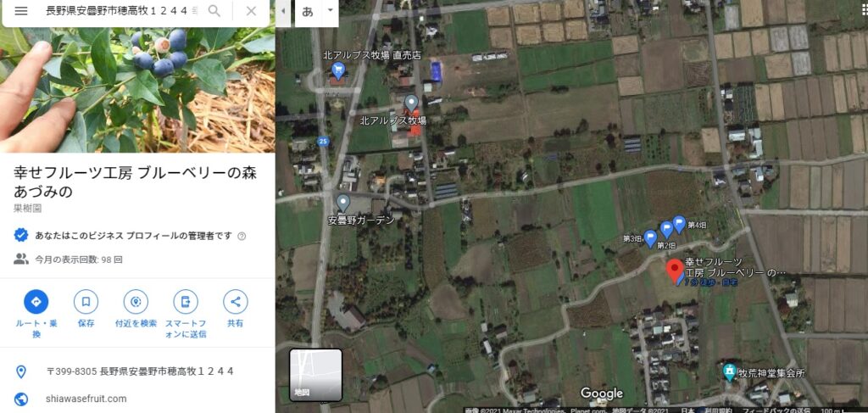This screenshot has height=413, width=868.
Task: Clear the search with the X icon
Action: (251, 11)
